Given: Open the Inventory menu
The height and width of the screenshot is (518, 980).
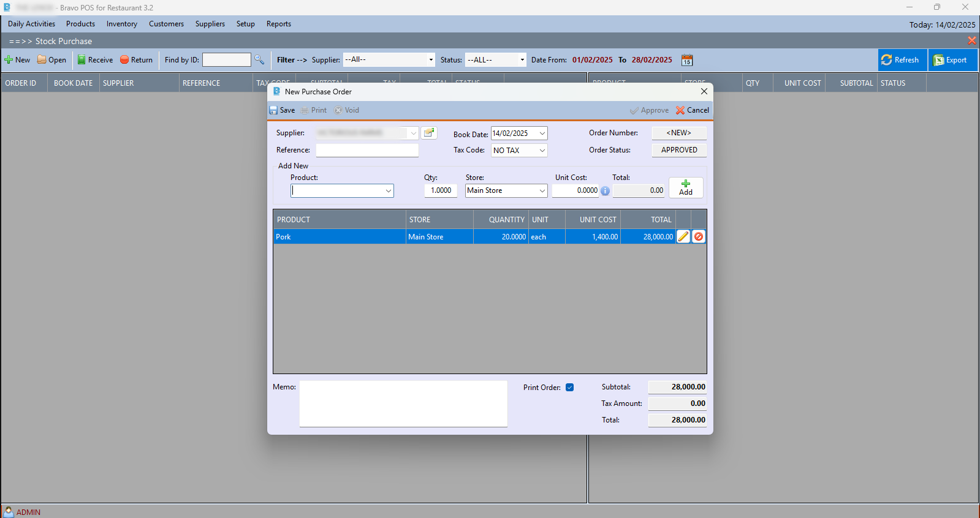Looking at the screenshot, I should click(x=121, y=24).
